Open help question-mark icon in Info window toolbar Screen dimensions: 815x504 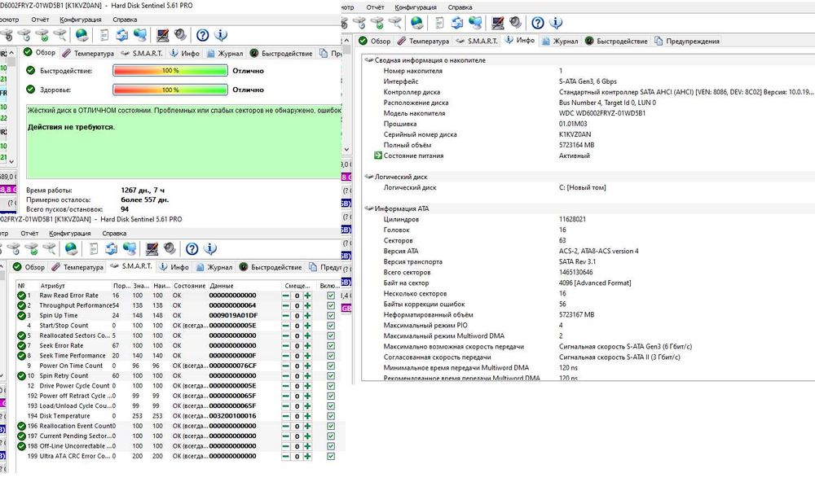pos(538,22)
